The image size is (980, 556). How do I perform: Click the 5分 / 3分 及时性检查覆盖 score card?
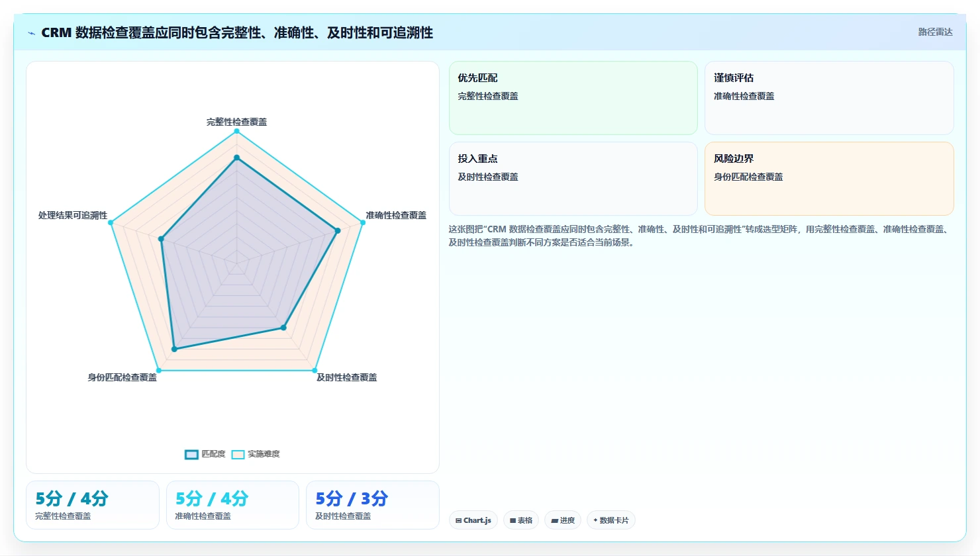[372, 505]
